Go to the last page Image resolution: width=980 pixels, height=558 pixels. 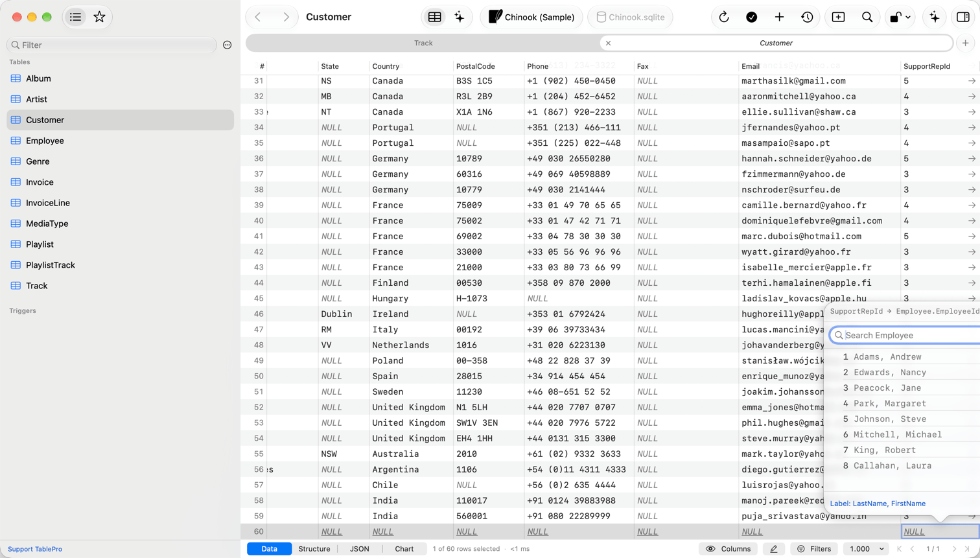point(967,549)
